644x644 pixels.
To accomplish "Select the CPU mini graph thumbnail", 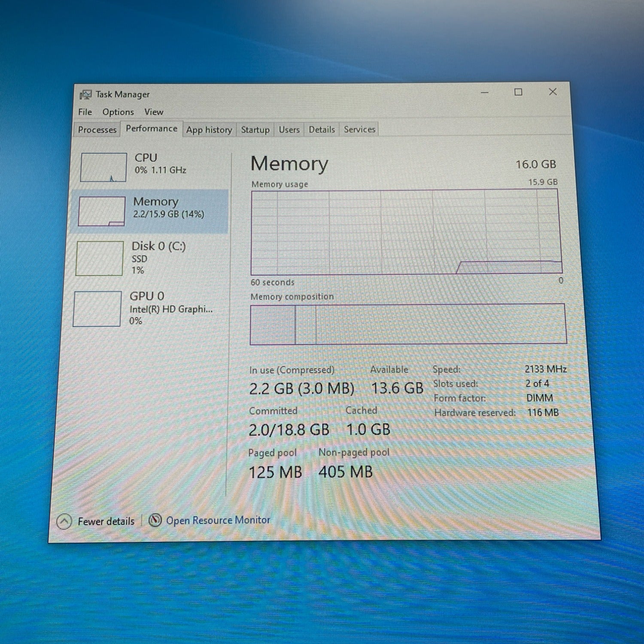I will 103,167.
